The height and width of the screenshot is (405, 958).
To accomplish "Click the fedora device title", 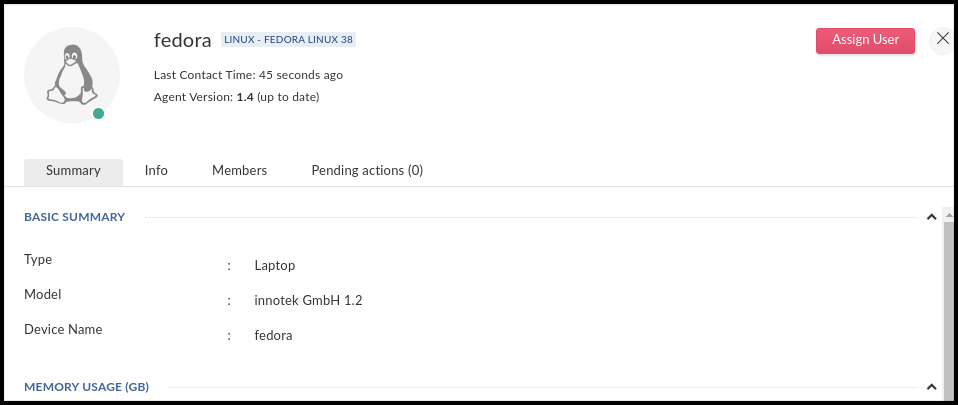I will click(x=182, y=41).
